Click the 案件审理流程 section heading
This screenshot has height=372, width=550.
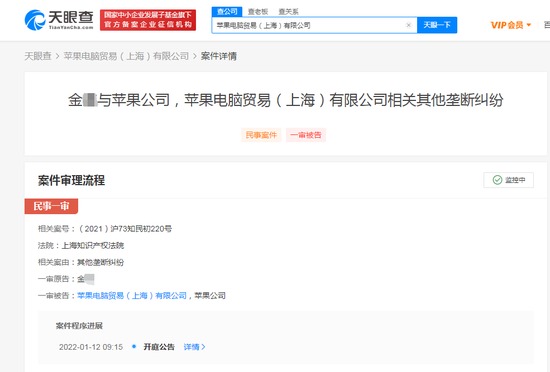point(71,180)
